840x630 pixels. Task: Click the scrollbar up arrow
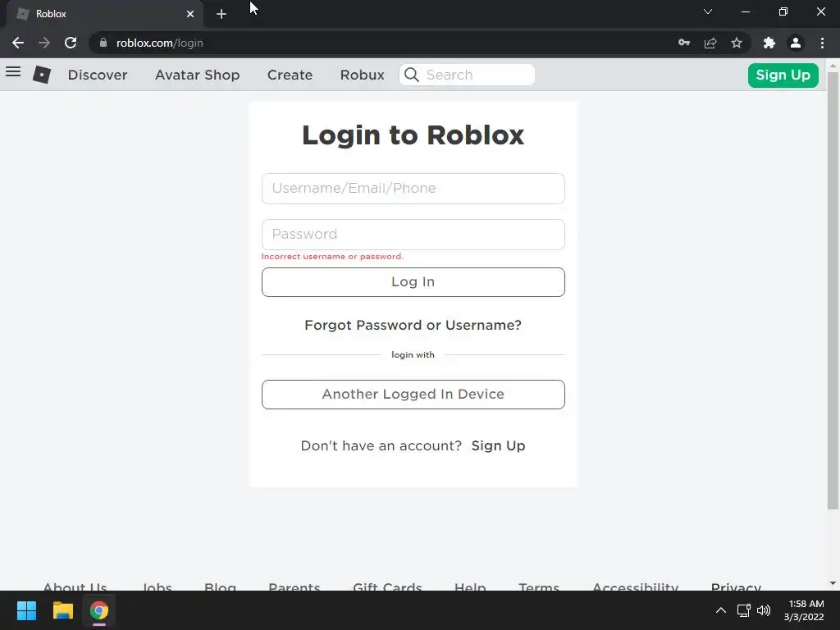[x=833, y=66]
